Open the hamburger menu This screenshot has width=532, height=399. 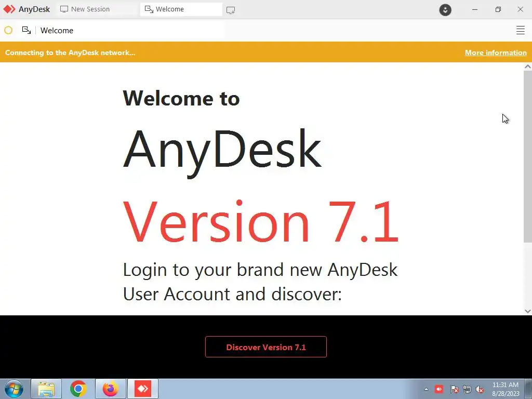coord(521,30)
